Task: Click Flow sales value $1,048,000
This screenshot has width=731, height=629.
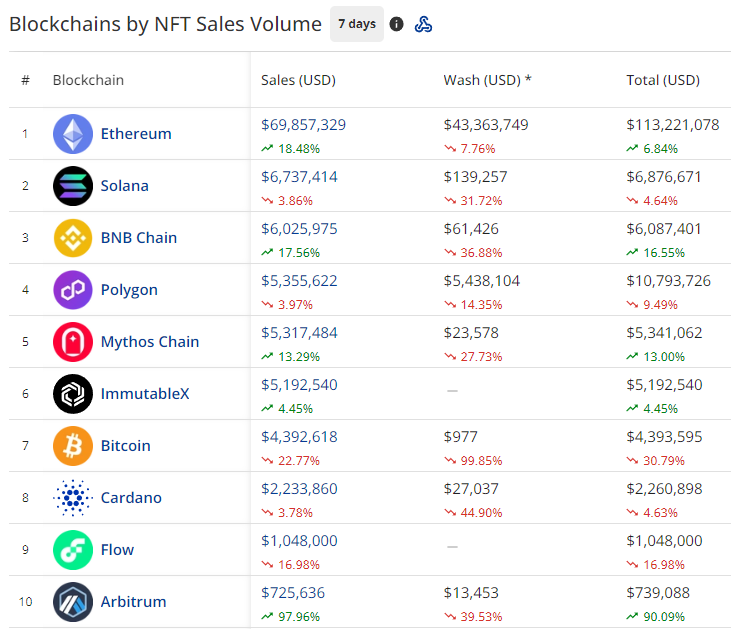Action: (299, 541)
